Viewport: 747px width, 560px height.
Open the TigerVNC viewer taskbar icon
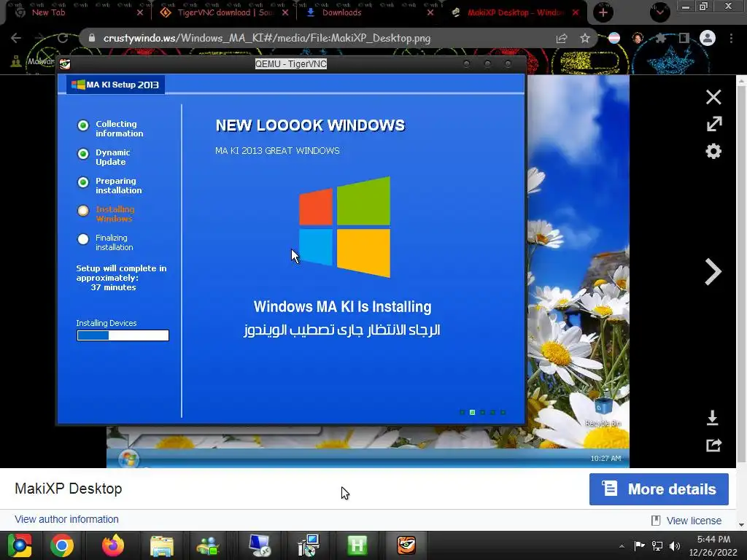coord(406,545)
